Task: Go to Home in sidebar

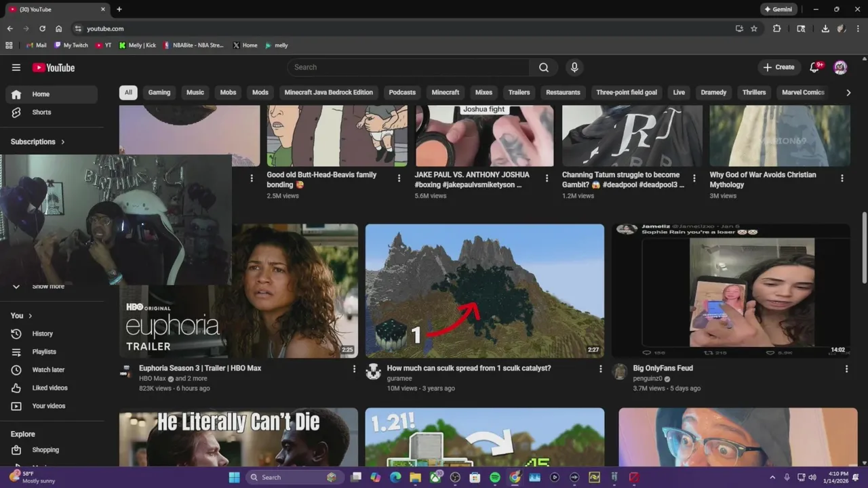Action: 52,94
